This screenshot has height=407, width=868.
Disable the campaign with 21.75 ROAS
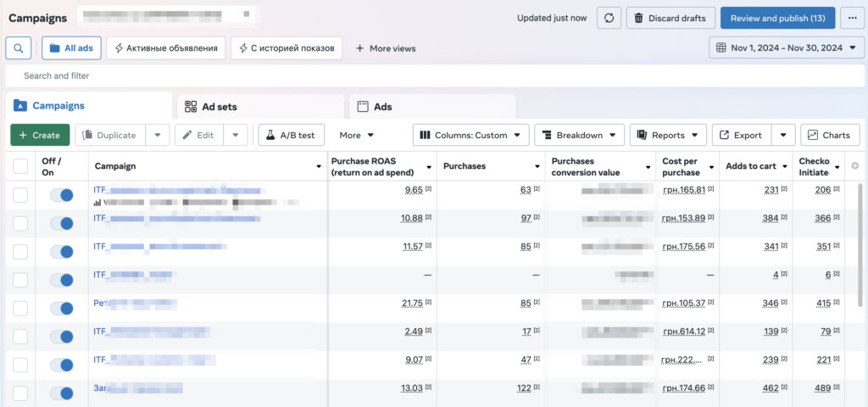coord(62,309)
